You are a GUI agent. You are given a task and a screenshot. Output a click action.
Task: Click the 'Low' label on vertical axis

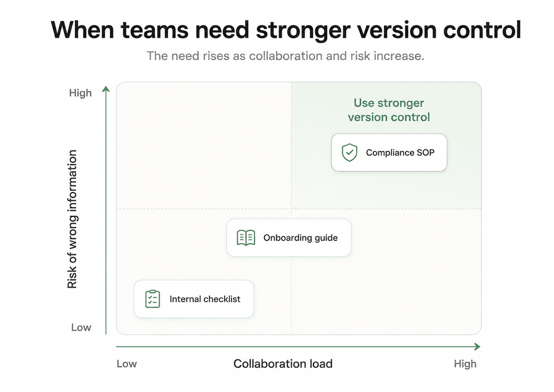tap(81, 327)
